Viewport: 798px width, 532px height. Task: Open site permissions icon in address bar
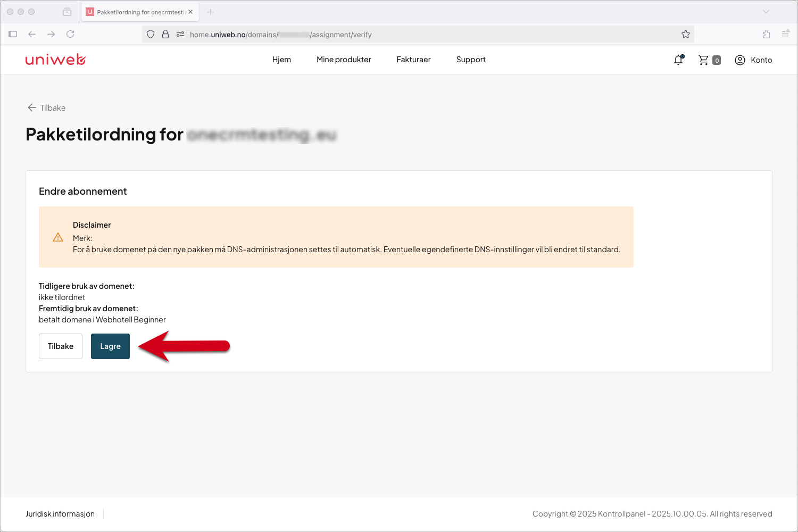(x=180, y=34)
